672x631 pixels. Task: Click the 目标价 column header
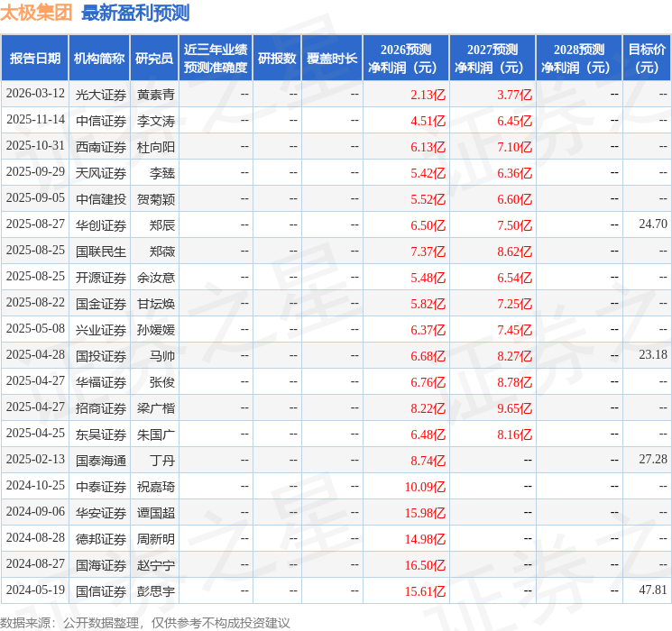(x=647, y=59)
